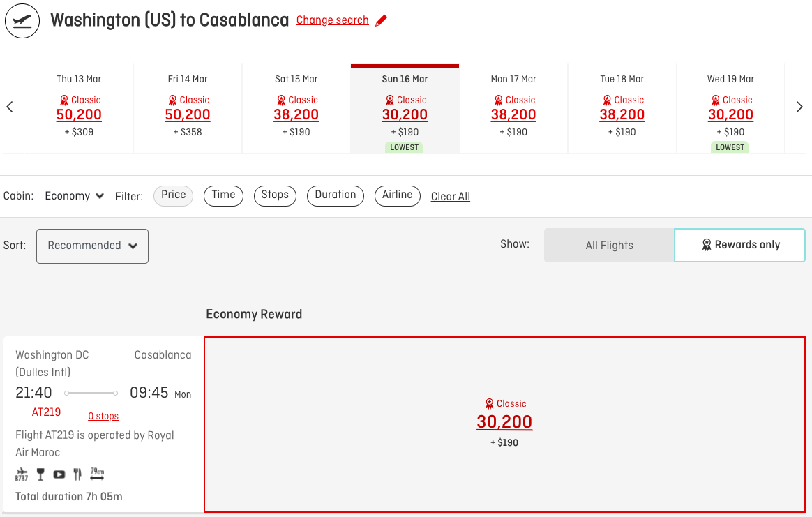Select the Thu 13 Mar date tab
The width and height of the screenshot is (812, 517).
coord(79,109)
